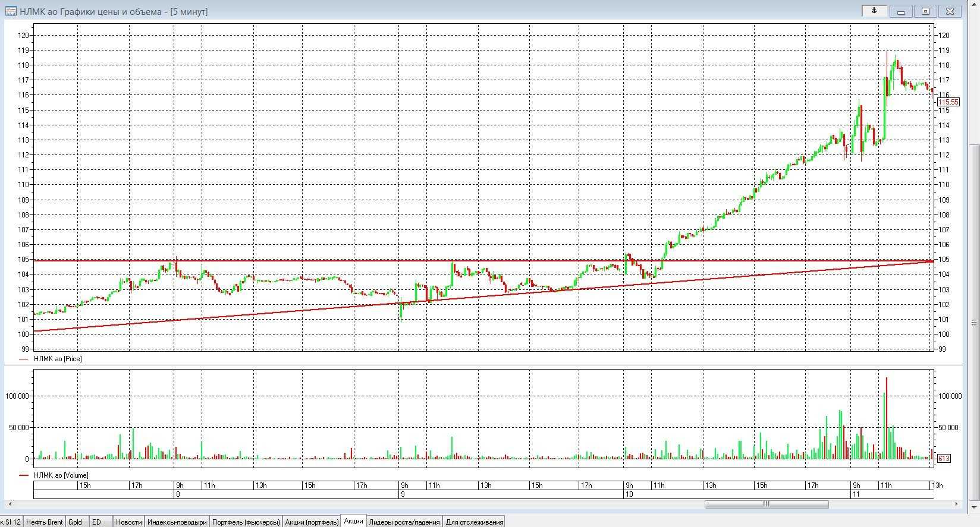The width and height of the screenshot is (980, 527).
Task: Click the anchor pin icon in title bar
Action: (874, 11)
